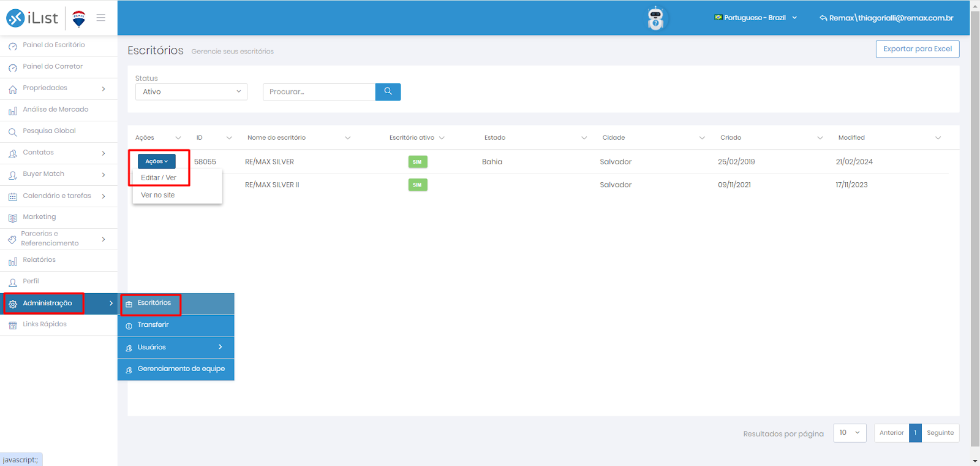This screenshot has height=466, width=980.
Task: Click the office ID 58055
Action: point(205,162)
